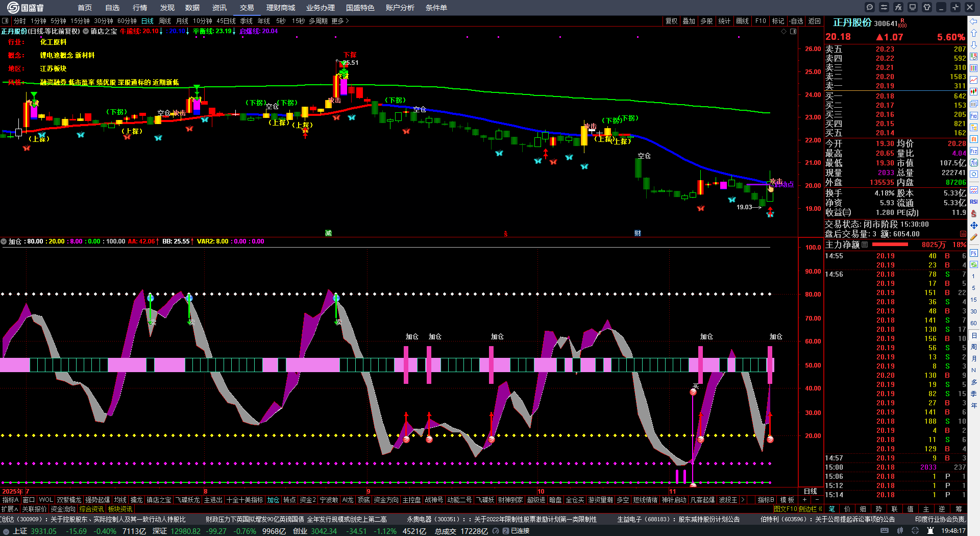The width and height of the screenshot is (980, 536).
Task: Collapse the 侧边栏 sidebar toggle
Action: 820,509
